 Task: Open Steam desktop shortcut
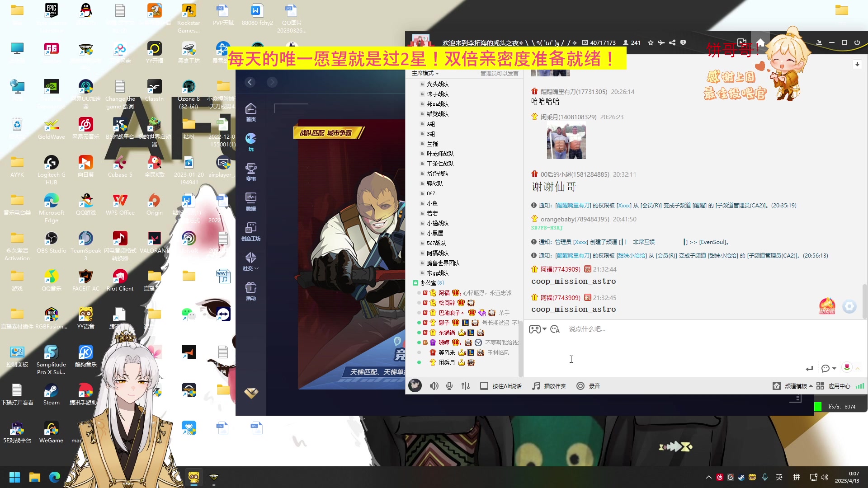point(51,394)
